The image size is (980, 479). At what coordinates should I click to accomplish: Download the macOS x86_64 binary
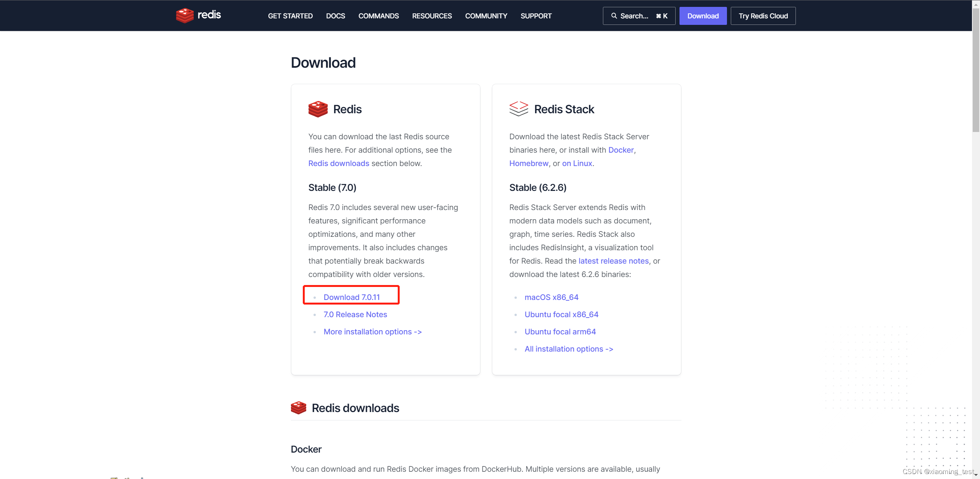tap(551, 297)
